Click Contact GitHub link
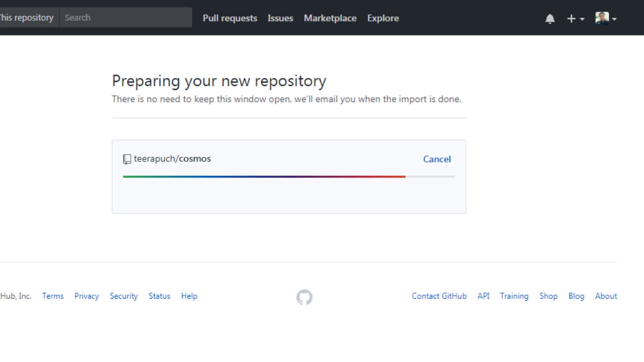Screen dimensions: 644x362 click(x=439, y=296)
